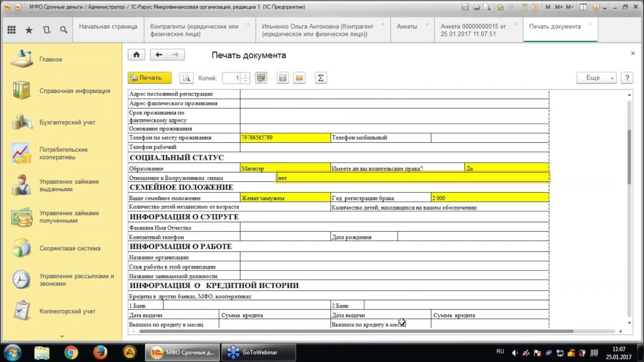
Task: Select the year cell 2 000
Action: 490,198
